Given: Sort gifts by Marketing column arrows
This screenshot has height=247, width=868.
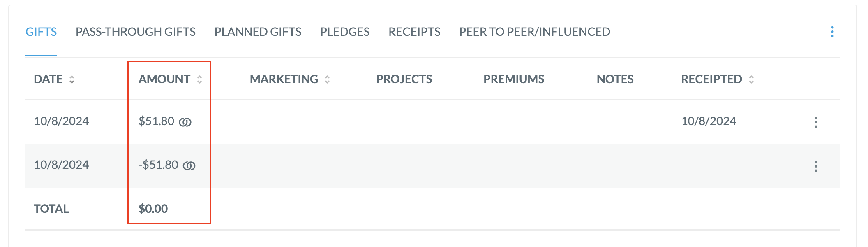Looking at the screenshot, I should point(327,79).
